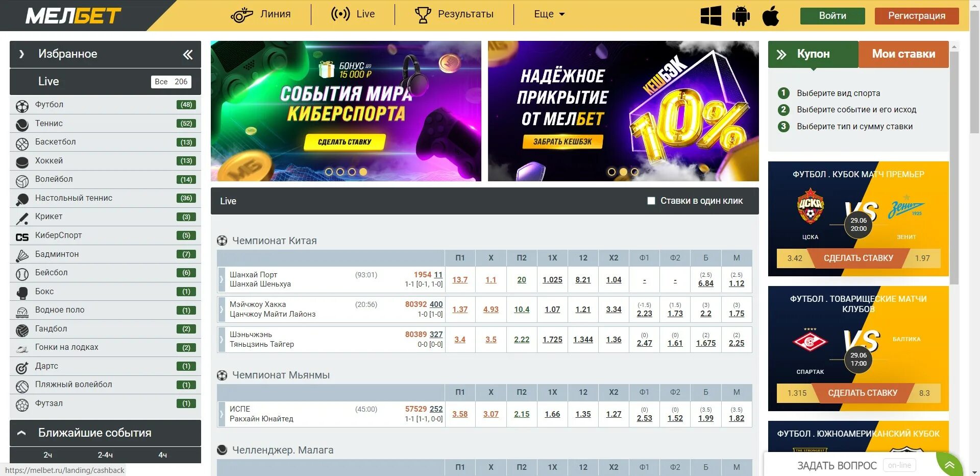This screenshot has height=476, width=980.
Task: Bet on П2 odds 2.15 for ИСПЕ
Action: click(522, 414)
